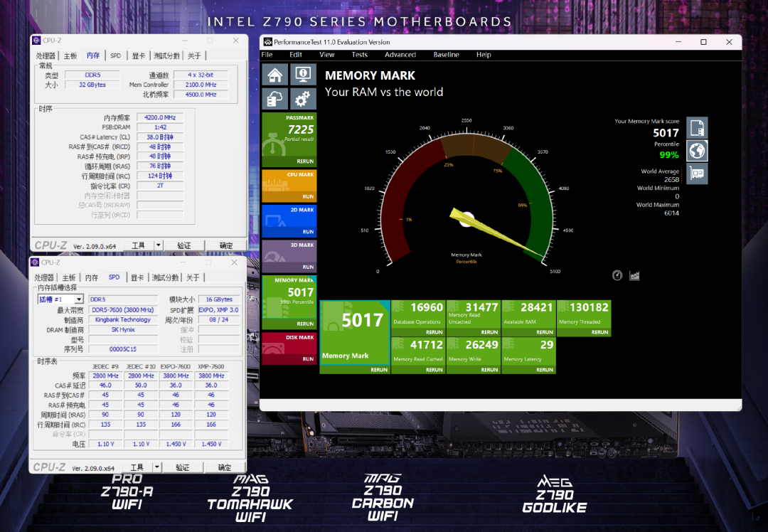Open the Help menu
Screen dimensions: 768x532
[484, 55]
